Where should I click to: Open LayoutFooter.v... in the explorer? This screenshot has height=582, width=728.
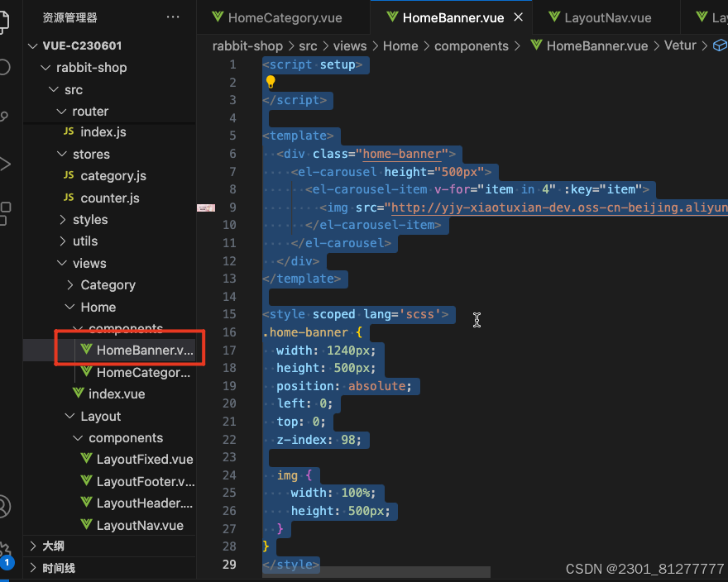[x=146, y=482]
